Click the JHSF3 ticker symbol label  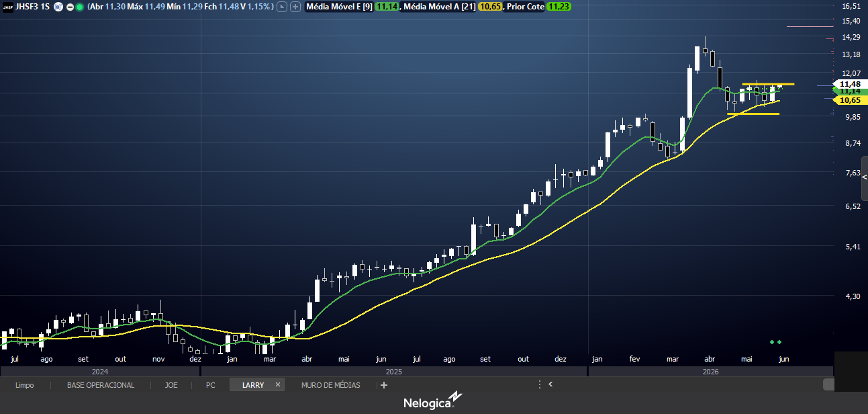(x=28, y=7)
